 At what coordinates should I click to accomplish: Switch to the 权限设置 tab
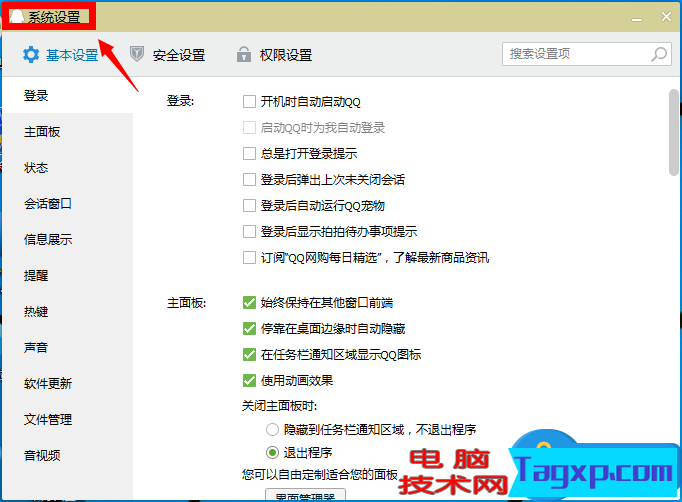274,55
